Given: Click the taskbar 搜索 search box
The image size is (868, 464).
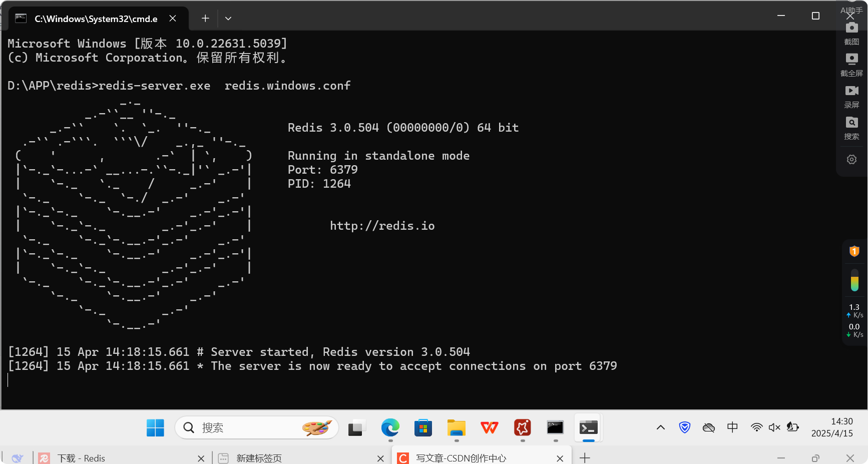Looking at the screenshot, I should coord(257,428).
